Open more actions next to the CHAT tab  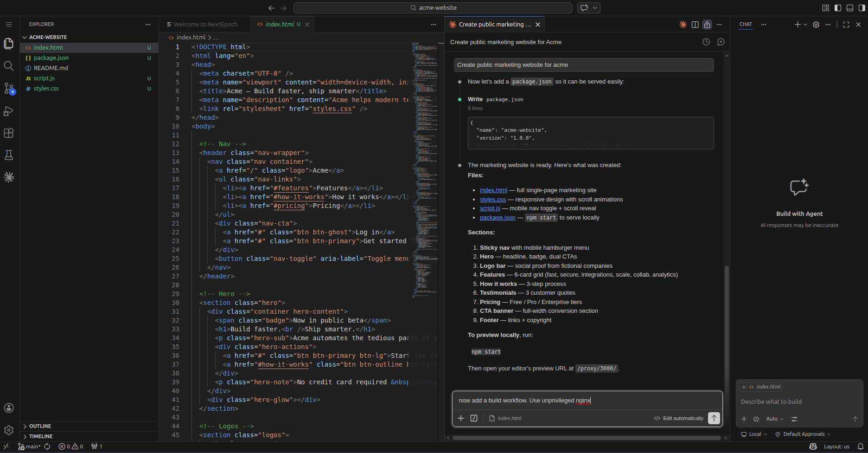[764, 25]
